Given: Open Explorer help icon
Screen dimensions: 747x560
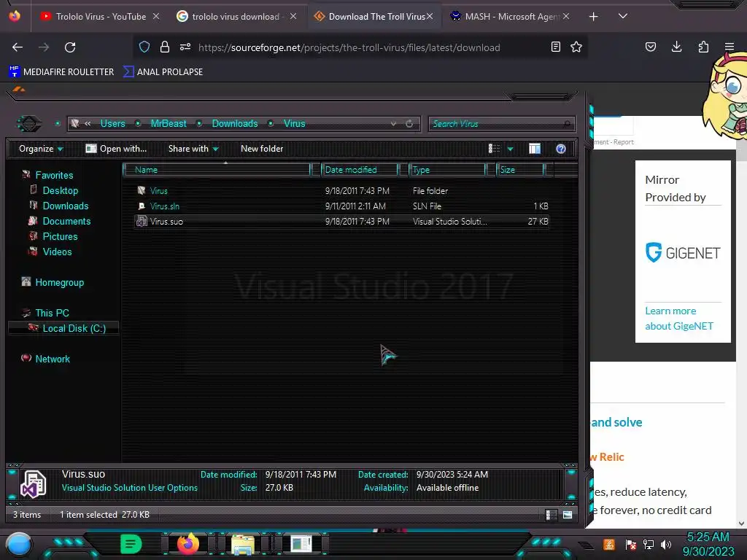Looking at the screenshot, I should point(561,149).
